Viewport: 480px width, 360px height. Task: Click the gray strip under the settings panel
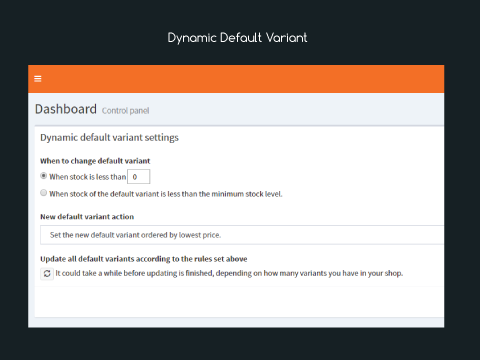(x=236, y=322)
